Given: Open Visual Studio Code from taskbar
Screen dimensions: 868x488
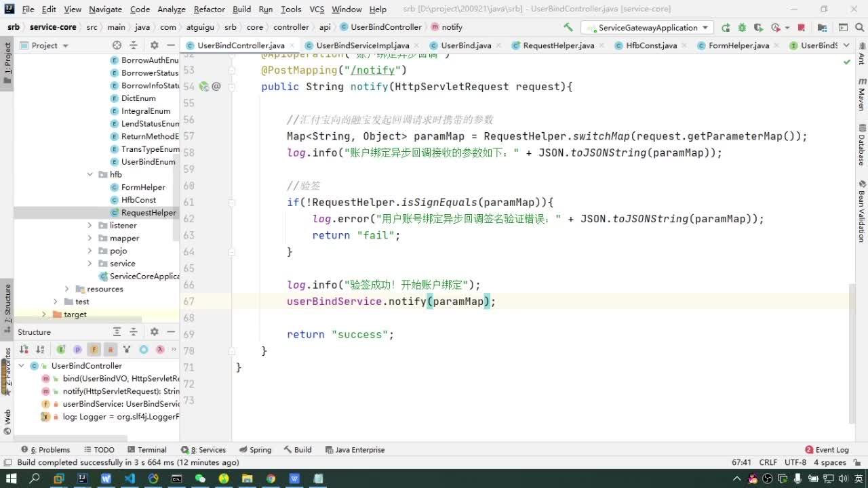Looking at the screenshot, I should 130,479.
